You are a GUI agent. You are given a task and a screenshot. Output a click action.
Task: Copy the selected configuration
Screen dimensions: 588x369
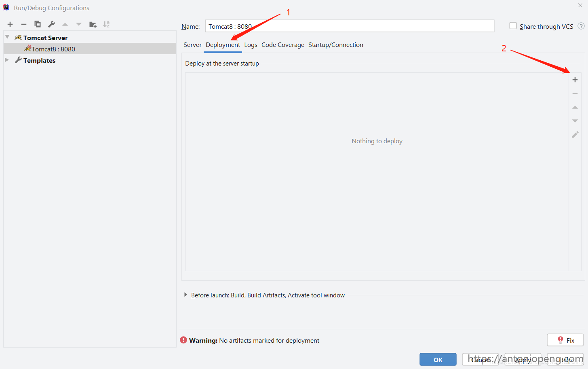coord(38,24)
